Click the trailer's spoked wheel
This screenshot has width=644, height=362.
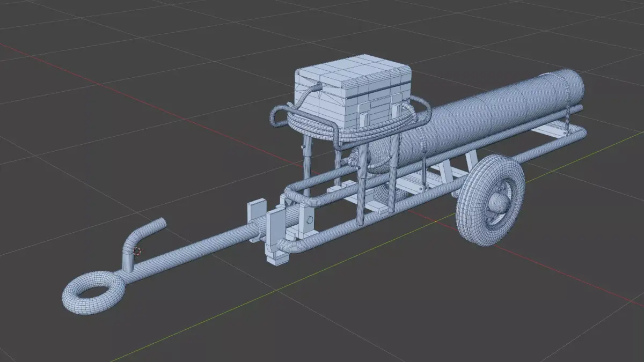pos(491,201)
